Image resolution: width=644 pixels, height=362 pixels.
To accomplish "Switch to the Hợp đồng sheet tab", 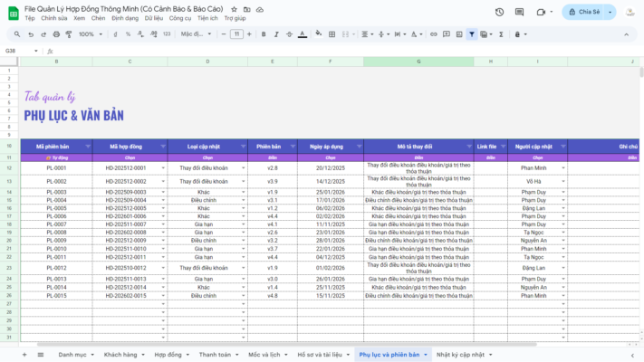I will [x=168, y=355].
